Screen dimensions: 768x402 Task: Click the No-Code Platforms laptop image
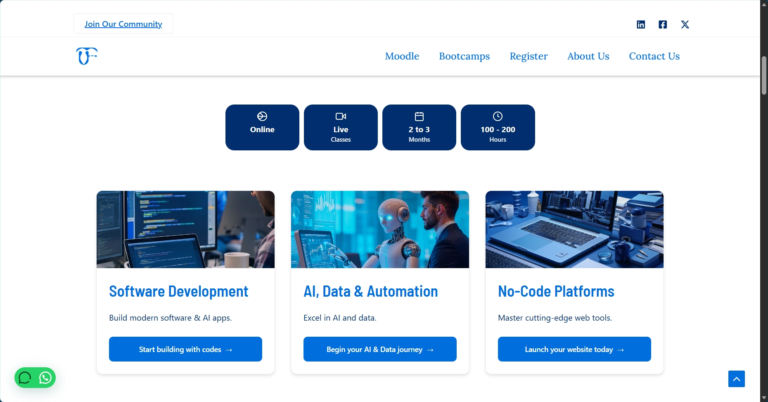tap(574, 229)
